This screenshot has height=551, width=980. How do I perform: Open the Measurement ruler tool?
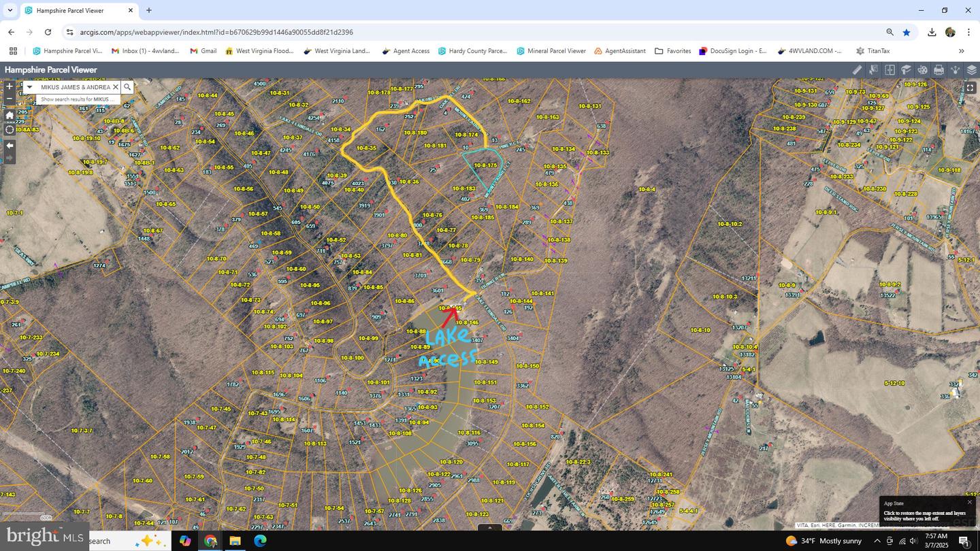coord(857,70)
